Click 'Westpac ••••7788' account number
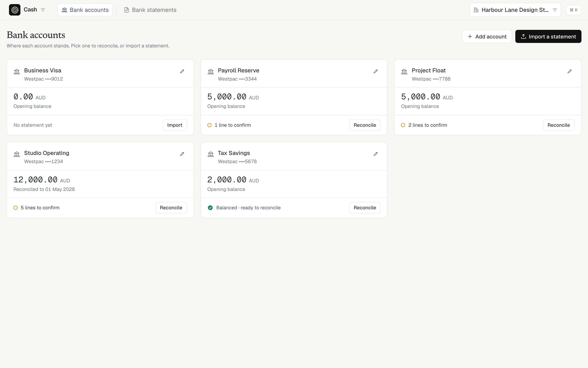The width and height of the screenshot is (588, 368). click(x=431, y=79)
